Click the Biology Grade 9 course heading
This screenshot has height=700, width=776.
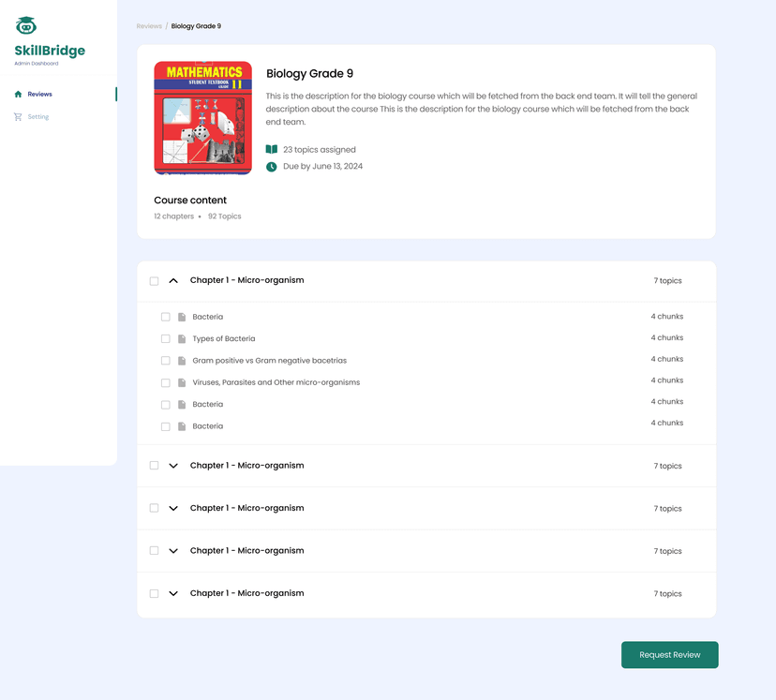click(310, 74)
